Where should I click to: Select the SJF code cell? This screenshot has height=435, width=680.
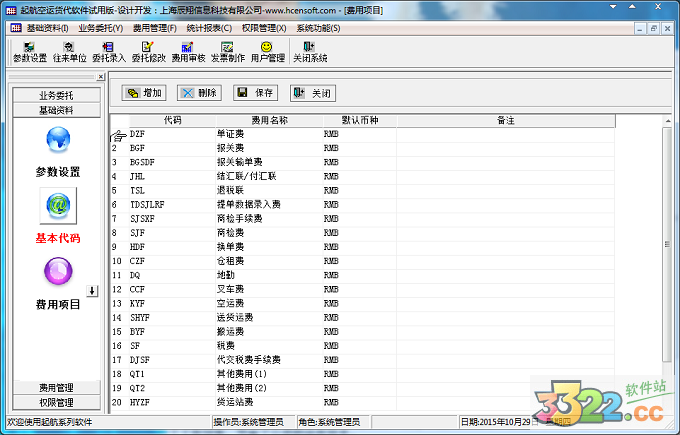coord(172,233)
